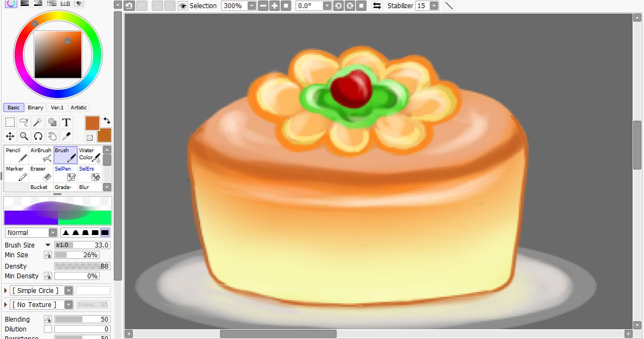Viewport: 644px width, 339px height.
Task: Switch to the Basic tool tab
Action: click(x=14, y=108)
